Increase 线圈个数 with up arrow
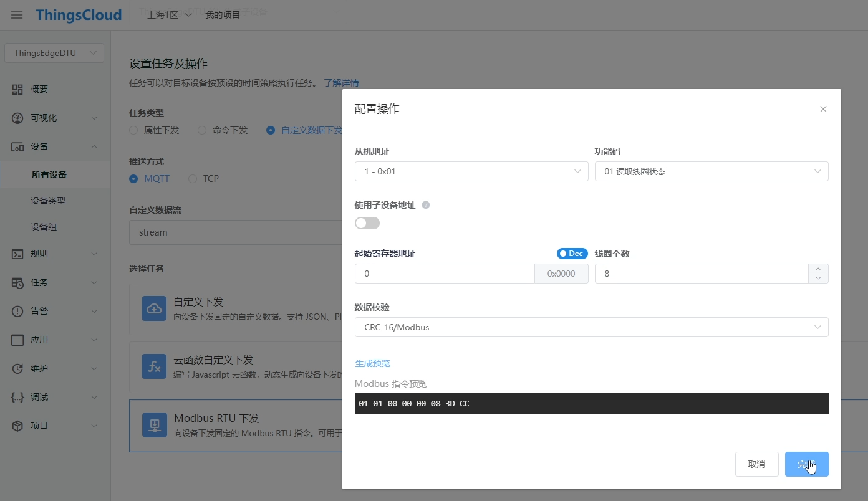868x501 pixels. [819, 269]
